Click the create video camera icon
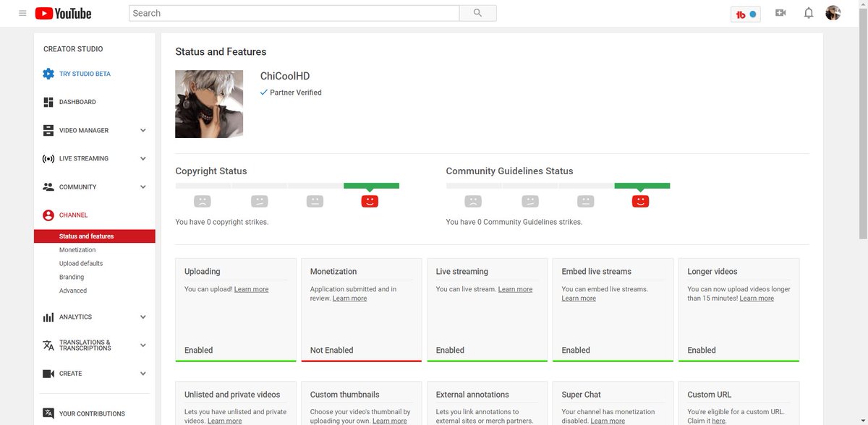The height and width of the screenshot is (425, 868). tap(780, 13)
